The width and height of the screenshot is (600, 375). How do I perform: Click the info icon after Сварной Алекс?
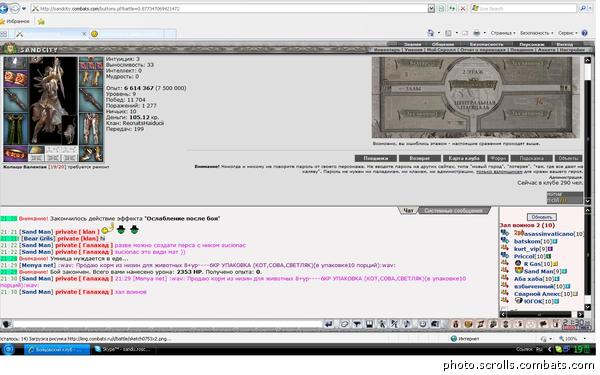pos(575,294)
